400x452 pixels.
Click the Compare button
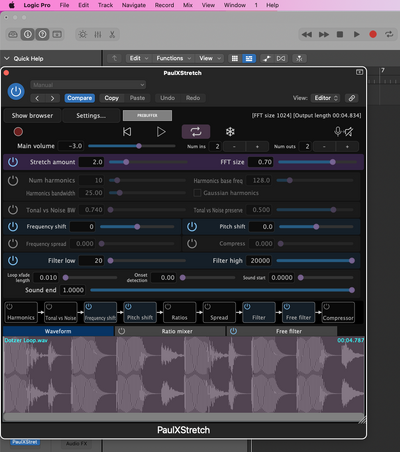(x=79, y=98)
